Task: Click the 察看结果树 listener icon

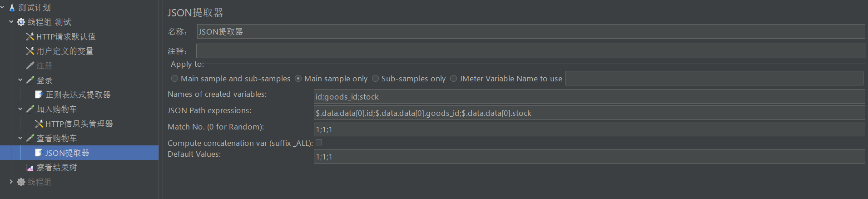Action: pyautogui.click(x=30, y=168)
